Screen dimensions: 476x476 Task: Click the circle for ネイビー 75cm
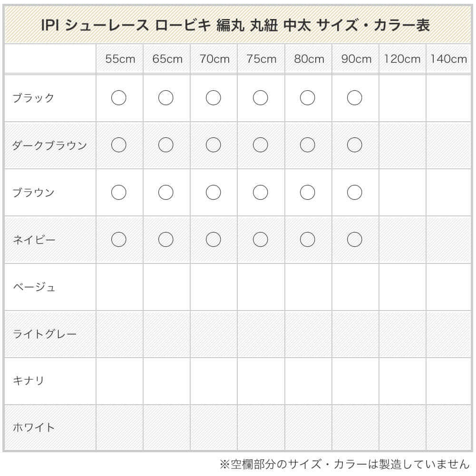(260, 240)
